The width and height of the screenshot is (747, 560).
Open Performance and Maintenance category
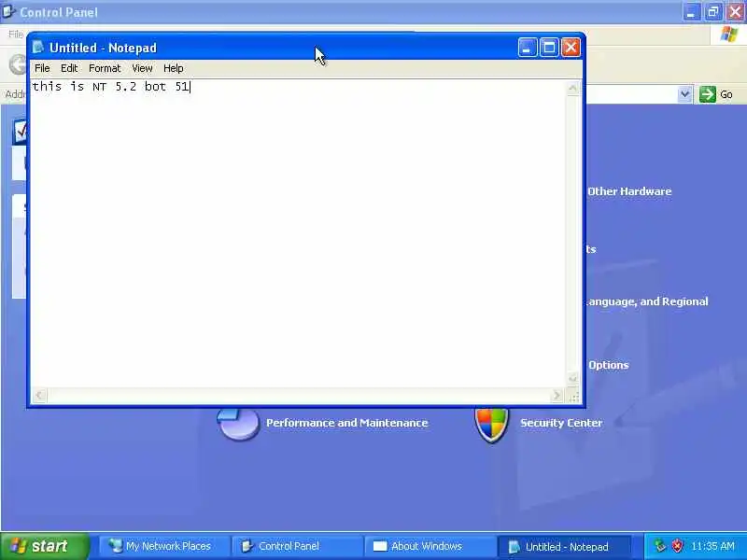coord(346,423)
